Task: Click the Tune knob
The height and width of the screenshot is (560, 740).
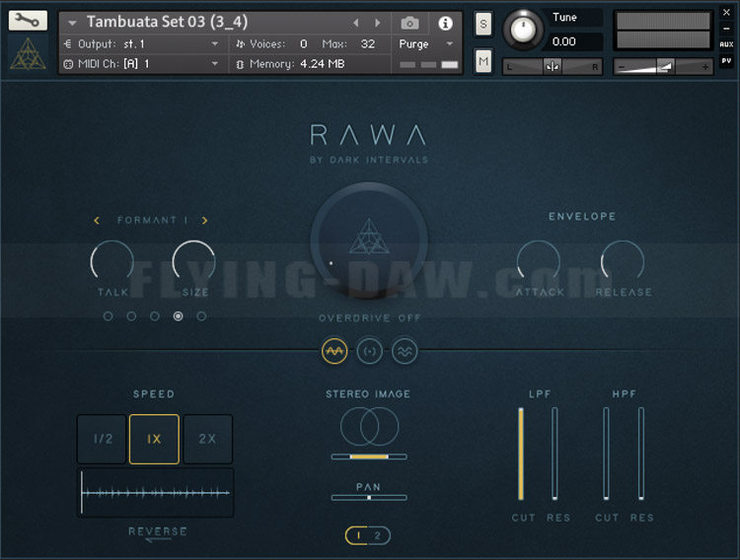Action: point(523,30)
